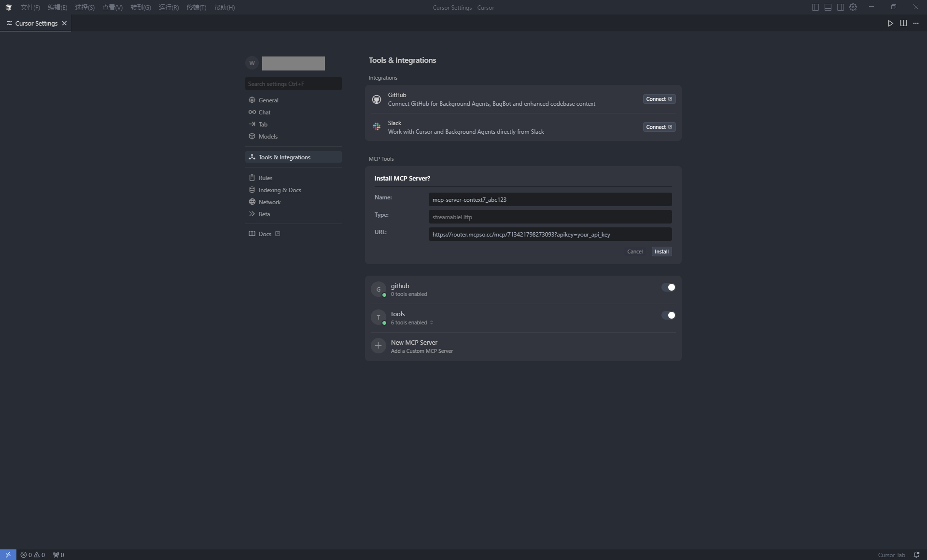The width and height of the screenshot is (927, 560).
Task: Select Tools & Integrations in sidebar
Action: (294, 157)
